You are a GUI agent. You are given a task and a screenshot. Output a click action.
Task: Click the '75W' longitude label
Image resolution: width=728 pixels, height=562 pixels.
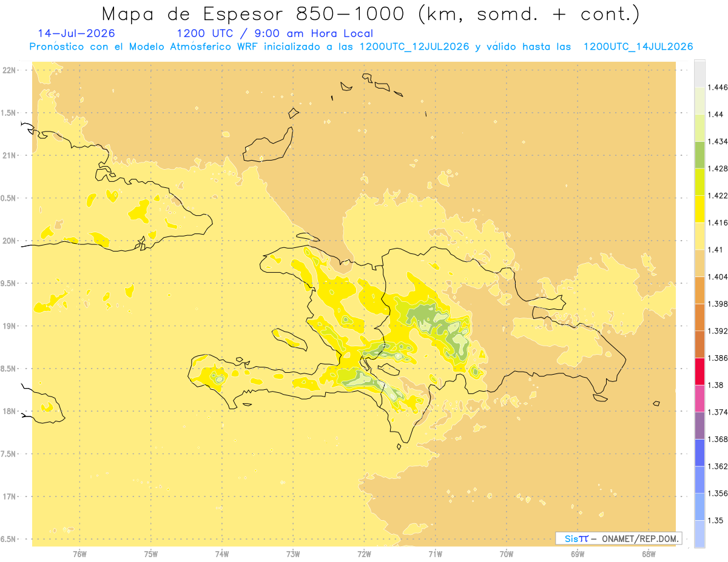pos(151,554)
